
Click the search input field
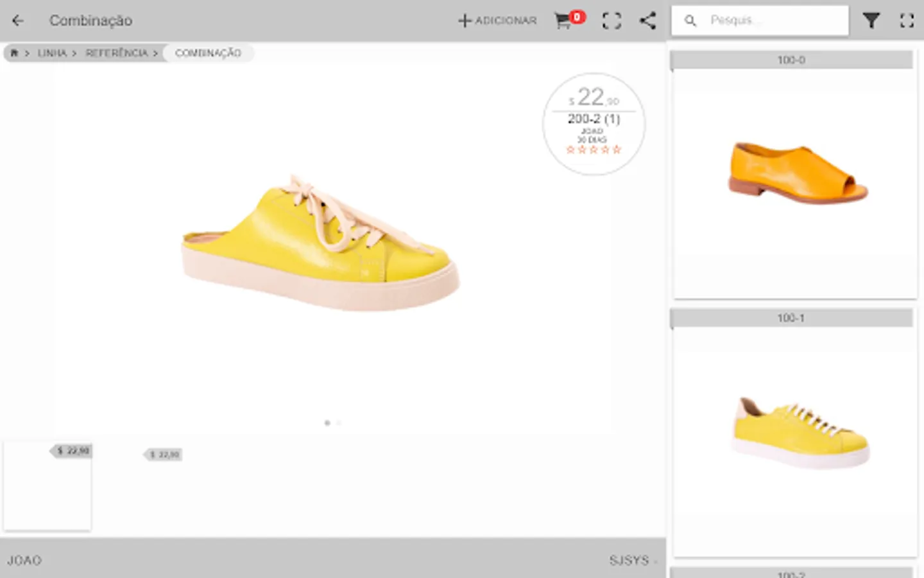coord(760,21)
